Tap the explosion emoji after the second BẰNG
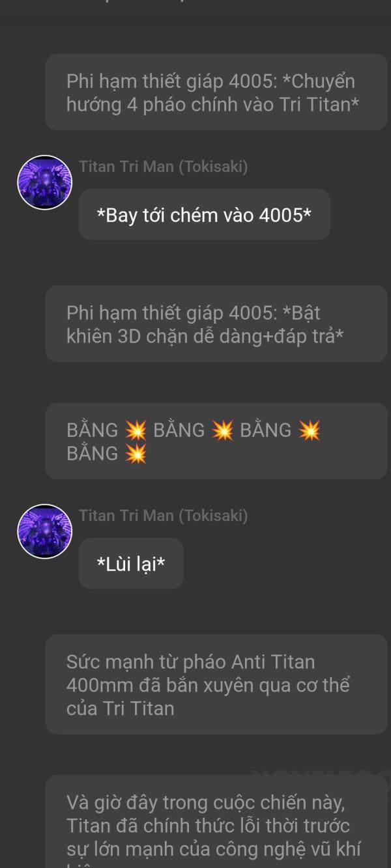Screen dimensions: 391x868 pos(222,430)
